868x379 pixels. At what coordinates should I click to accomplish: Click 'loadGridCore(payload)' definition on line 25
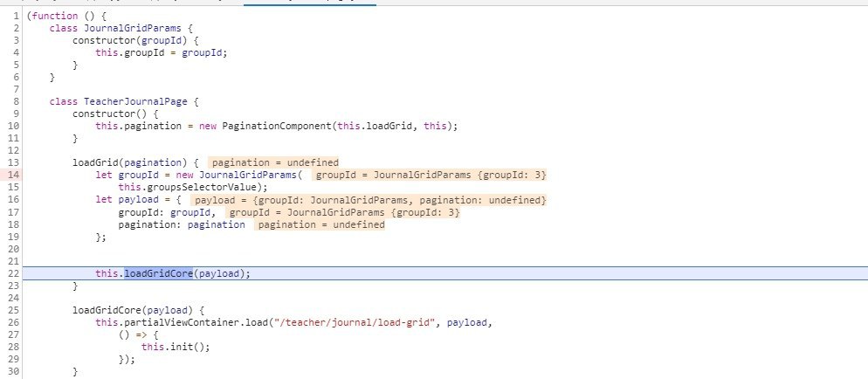pos(133,310)
